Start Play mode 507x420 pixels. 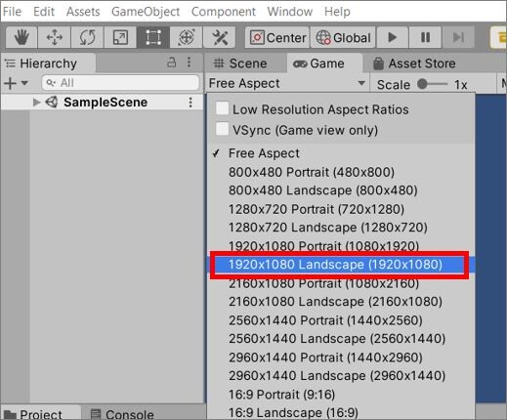pos(393,37)
